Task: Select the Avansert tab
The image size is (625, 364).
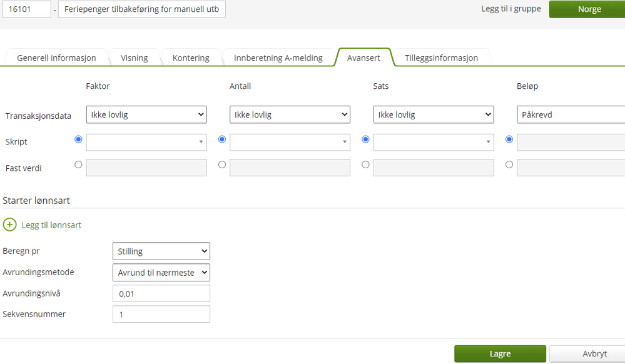Action: point(363,58)
